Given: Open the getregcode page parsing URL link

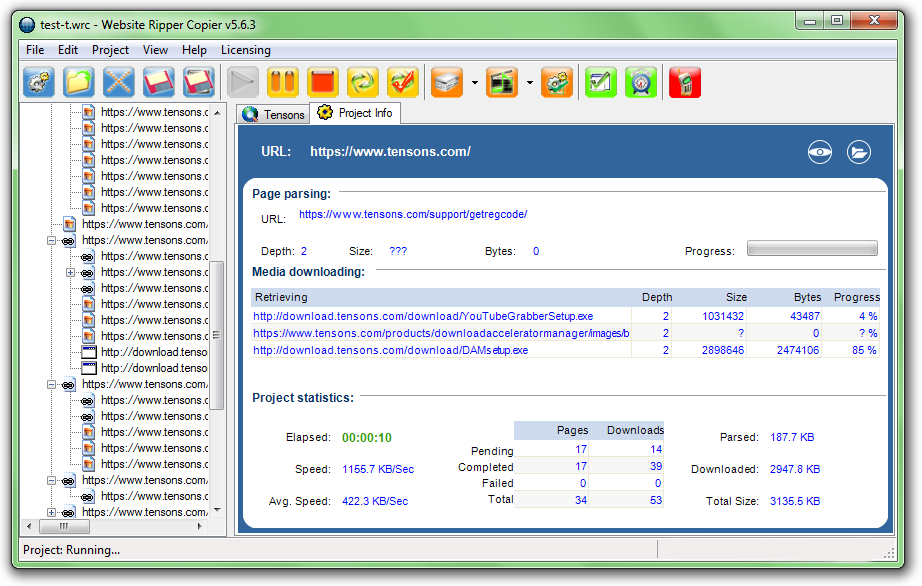Looking at the screenshot, I should click(x=413, y=215).
